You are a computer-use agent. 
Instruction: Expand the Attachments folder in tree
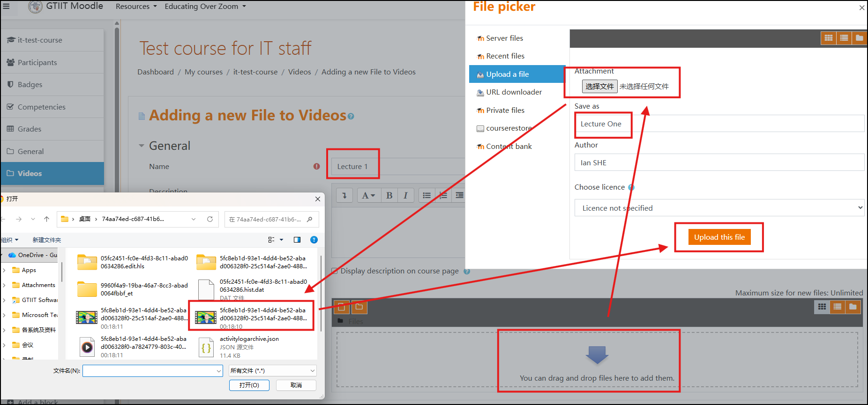pyautogui.click(x=4, y=285)
